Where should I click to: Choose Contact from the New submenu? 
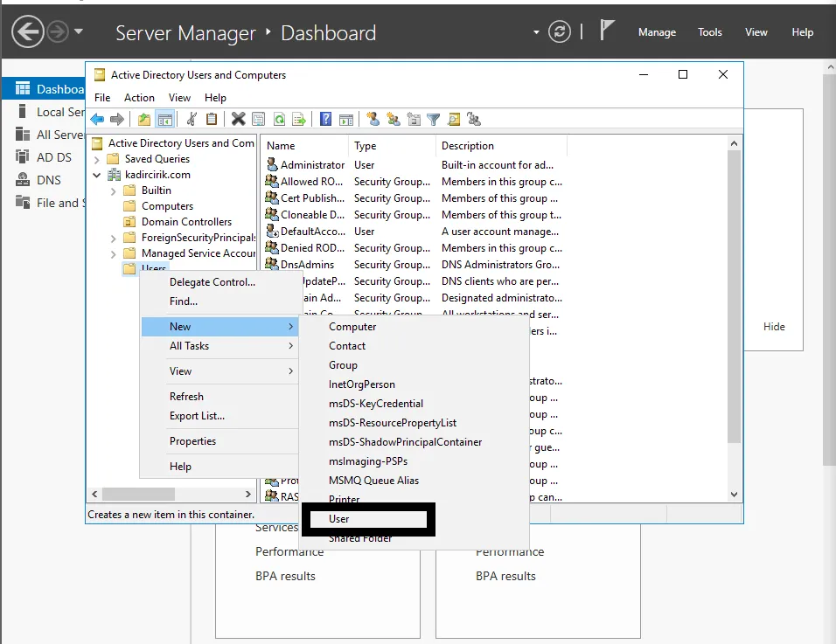pyautogui.click(x=414, y=346)
